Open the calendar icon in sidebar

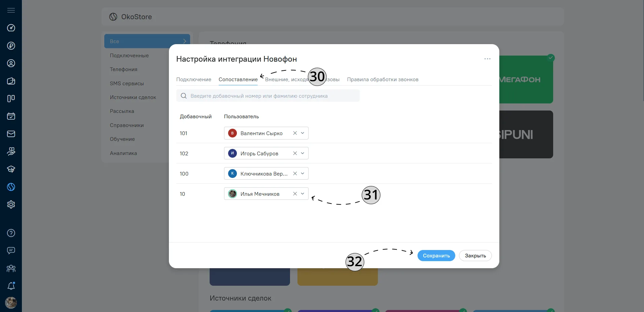tap(11, 116)
